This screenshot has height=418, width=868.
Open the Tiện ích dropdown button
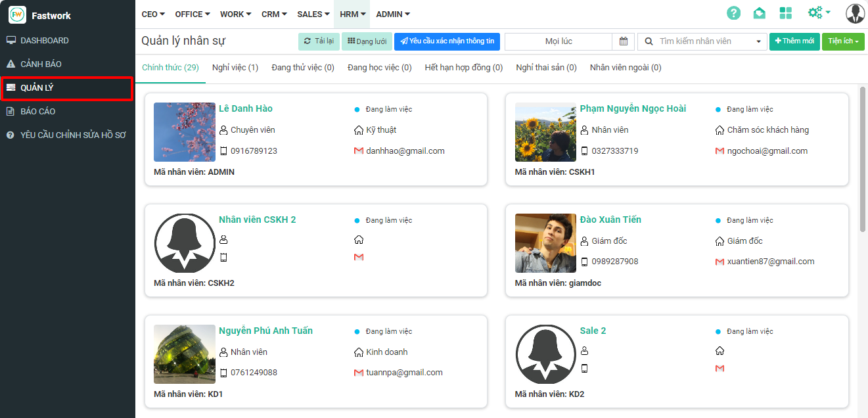(x=843, y=41)
